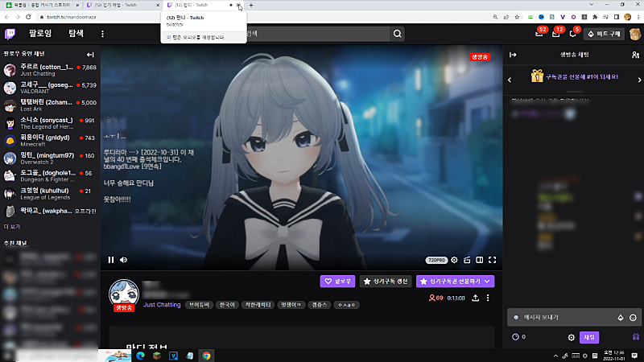The height and width of the screenshot is (362, 644).
Task: Mute the stream volume speaker icon
Action: click(x=124, y=260)
